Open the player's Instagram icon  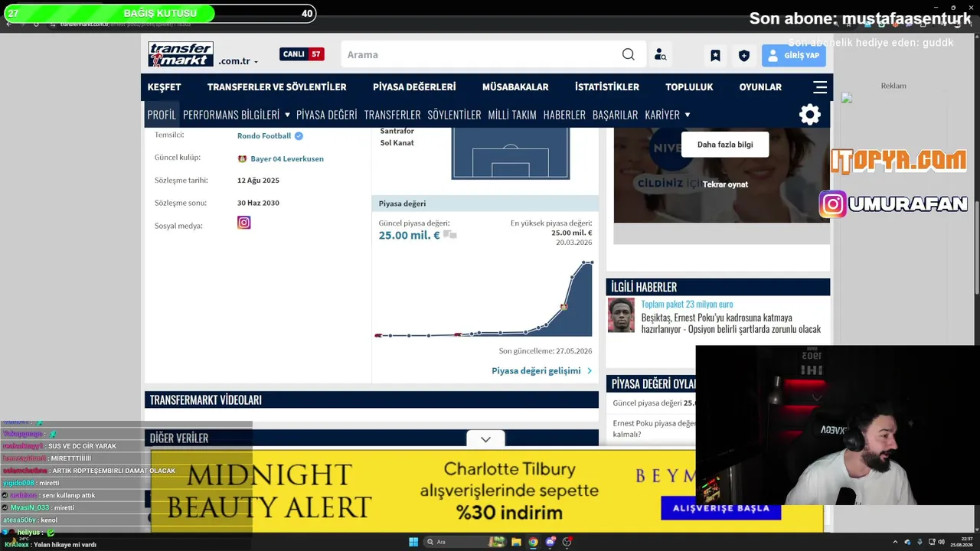244,223
